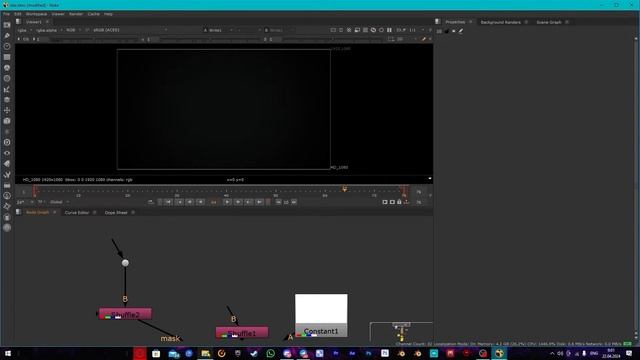Switch to the Curve Editor tab

tap(77, 213)
